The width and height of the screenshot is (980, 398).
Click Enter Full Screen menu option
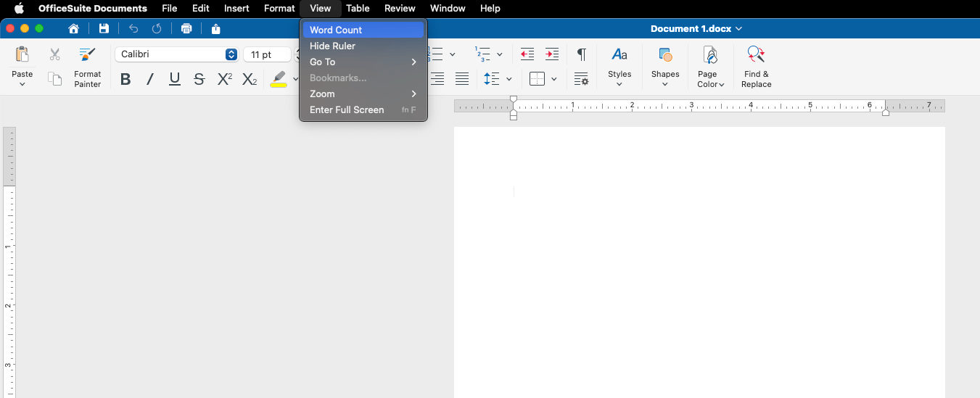pos(347,109)
